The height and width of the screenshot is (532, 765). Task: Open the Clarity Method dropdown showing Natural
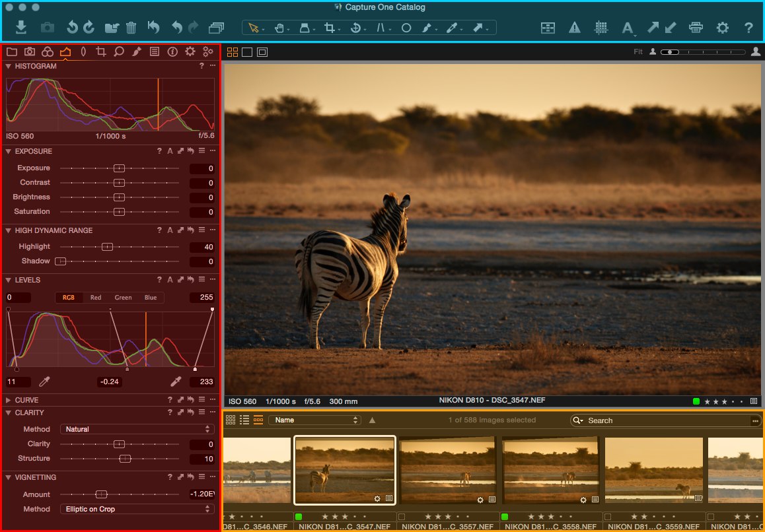(x=137, y=429)
